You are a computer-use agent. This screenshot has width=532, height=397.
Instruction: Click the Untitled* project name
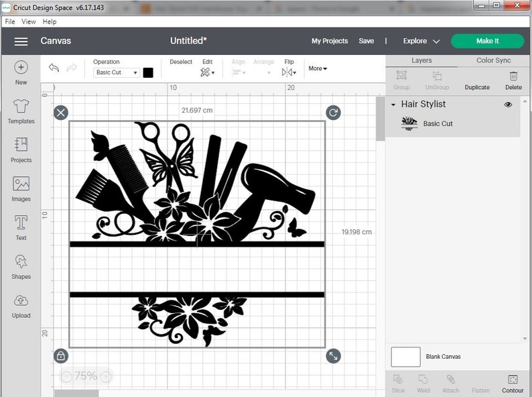point(188,41)
